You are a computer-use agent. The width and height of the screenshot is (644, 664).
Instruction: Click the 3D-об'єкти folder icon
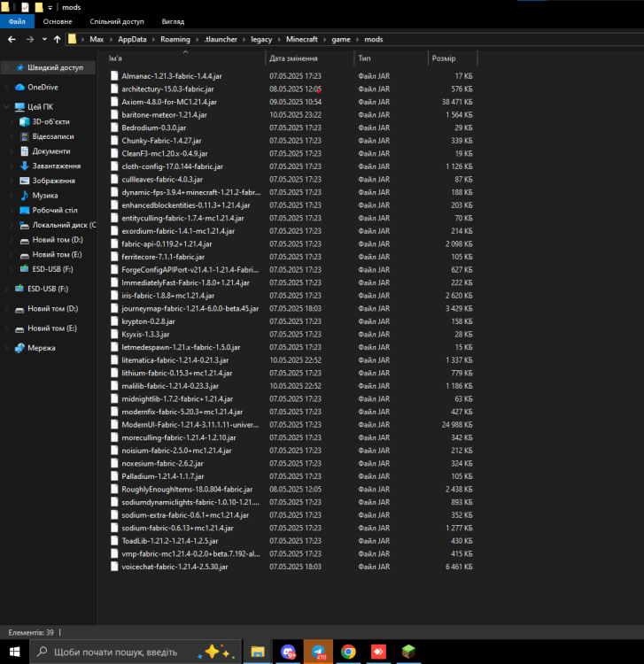[x=25, y=121]
